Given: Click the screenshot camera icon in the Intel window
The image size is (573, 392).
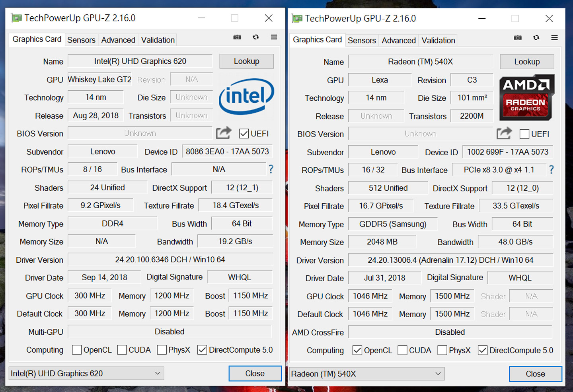Looking at the screenshot, I should click(x=237, y=37).
